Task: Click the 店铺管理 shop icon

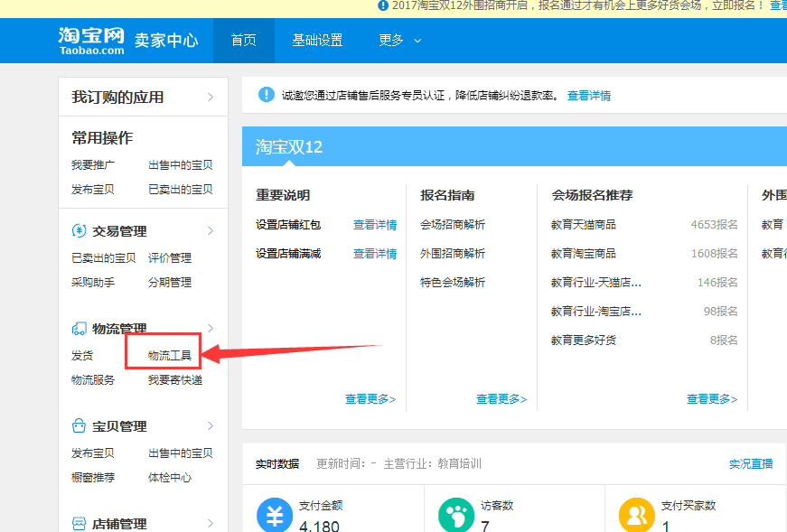Action: [79, 524]
